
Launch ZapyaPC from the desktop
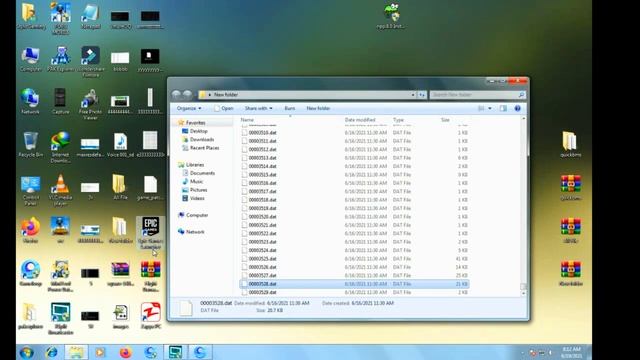(150, 316)
